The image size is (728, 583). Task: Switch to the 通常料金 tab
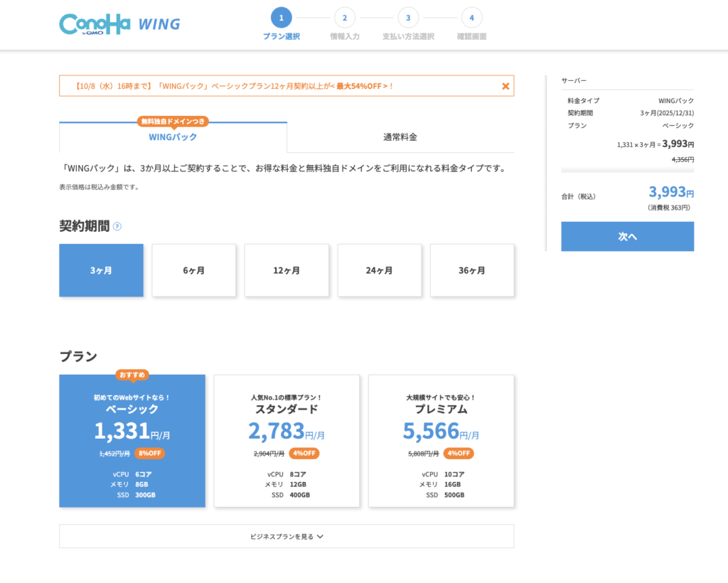pos(400,137)
